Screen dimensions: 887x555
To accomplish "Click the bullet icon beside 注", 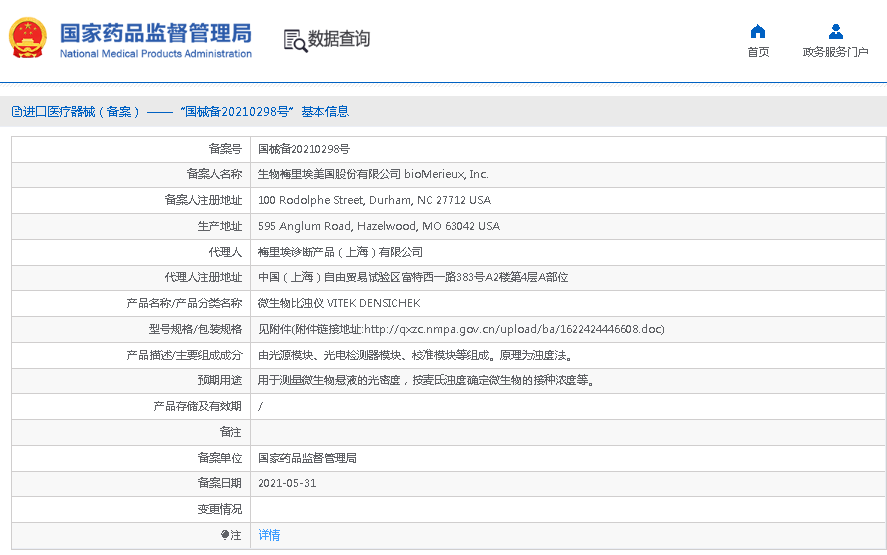I will pyautogui.click(x=225, y=535).
